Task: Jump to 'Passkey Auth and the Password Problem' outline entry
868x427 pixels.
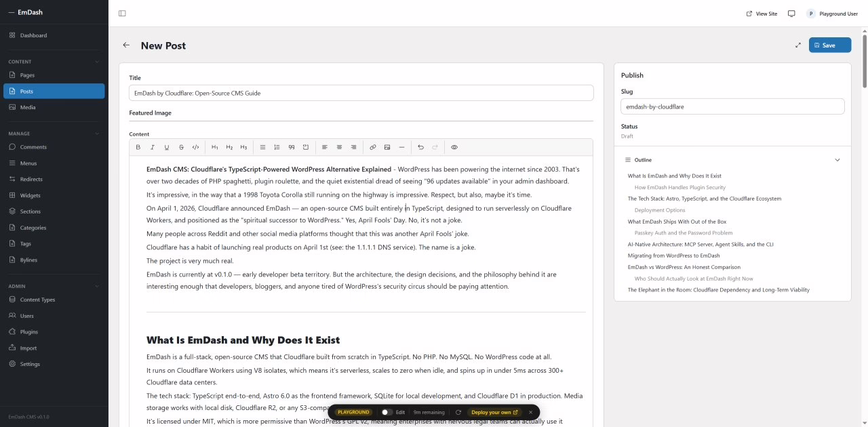Action: (x=684, y=233)
